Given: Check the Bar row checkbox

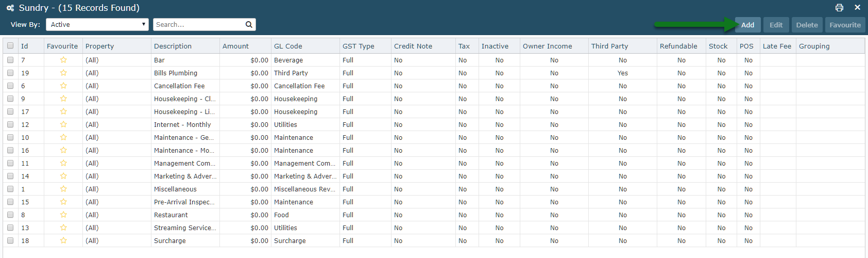Looking at the screenshot, I should tap(10, 60).
